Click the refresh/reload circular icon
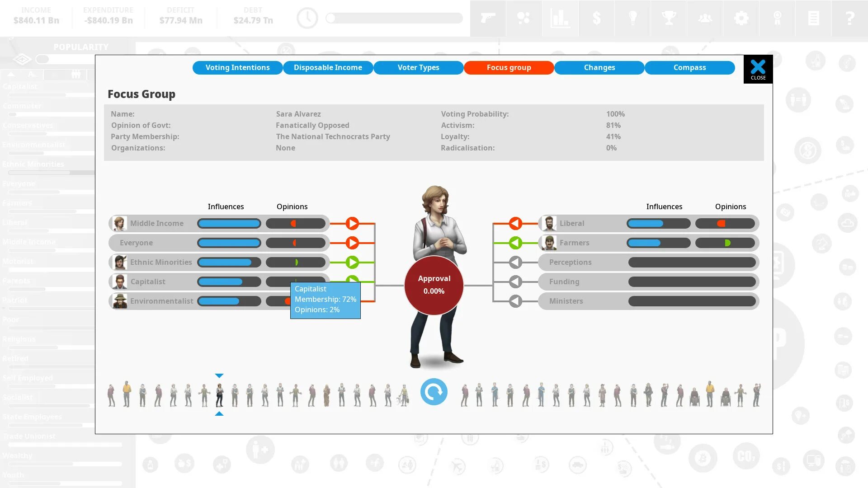 pyautogui.click(x=434, y=391)
